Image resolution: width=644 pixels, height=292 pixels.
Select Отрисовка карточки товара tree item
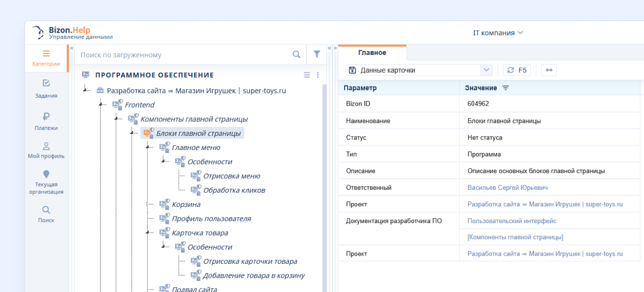tap(250, 261)
